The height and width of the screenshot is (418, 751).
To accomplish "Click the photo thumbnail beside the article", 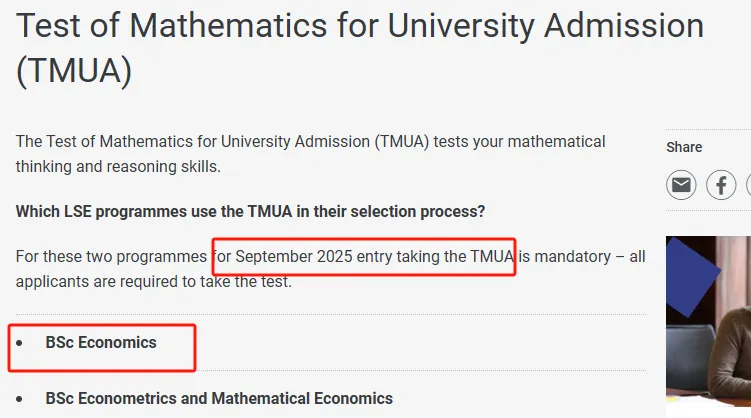I will 708,321.
